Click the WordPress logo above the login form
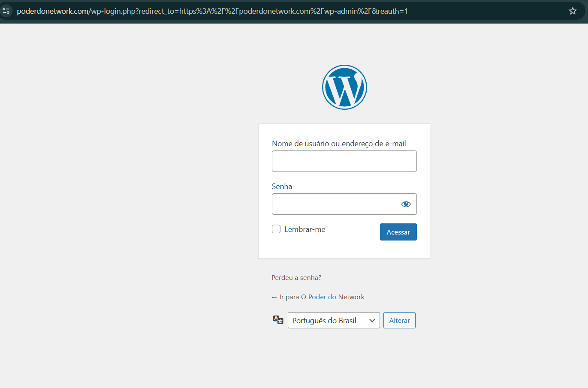 344,87
